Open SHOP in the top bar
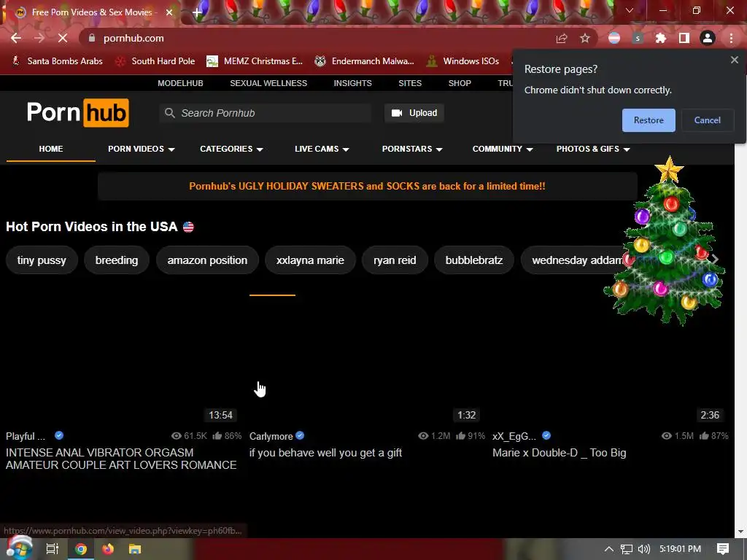The width and height of the screenshot is (747, 560). pyautogui.click(x=460, y=83)
